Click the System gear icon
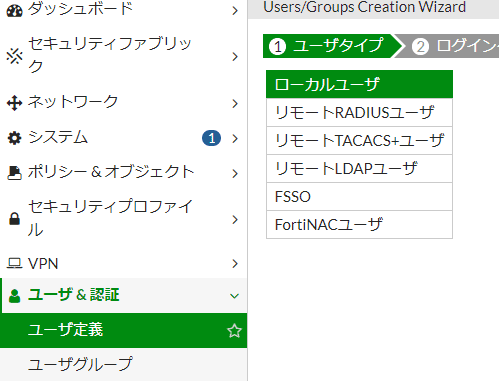 click(14, 138)
